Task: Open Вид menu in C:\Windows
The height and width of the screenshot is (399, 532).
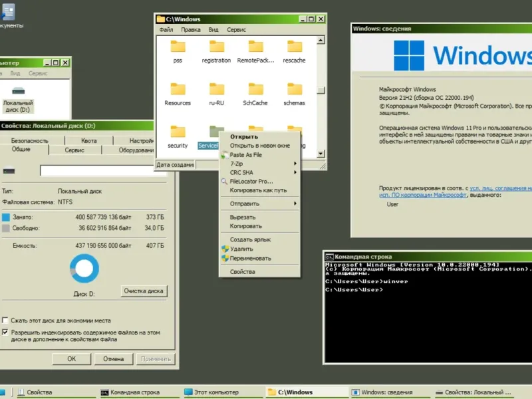Action: tap(213, 30)
